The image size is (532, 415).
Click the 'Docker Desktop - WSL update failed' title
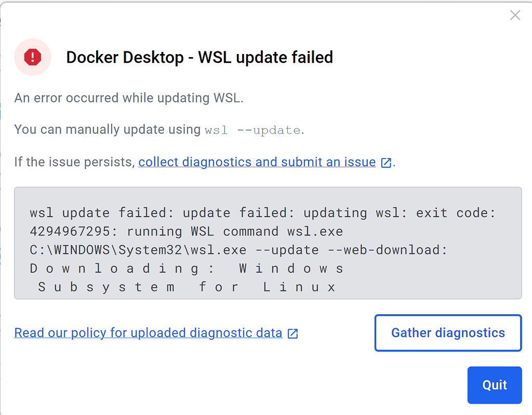coord(199,57)
